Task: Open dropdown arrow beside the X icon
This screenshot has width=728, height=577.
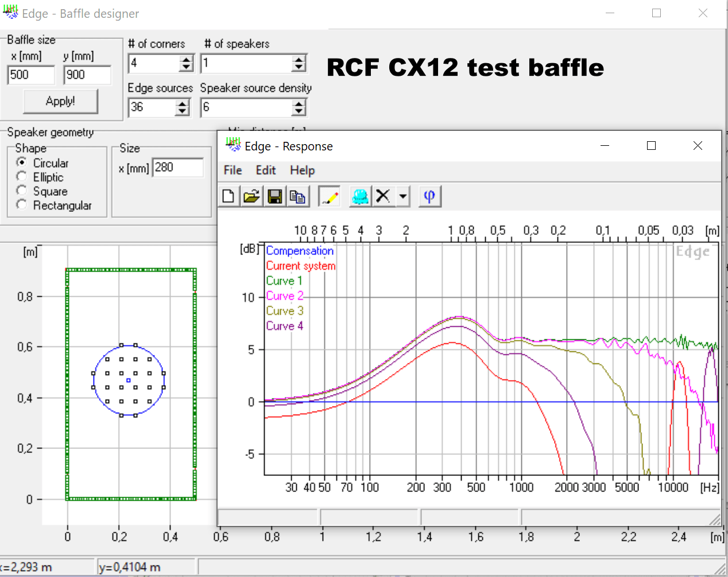Action: tap(403, 196)
